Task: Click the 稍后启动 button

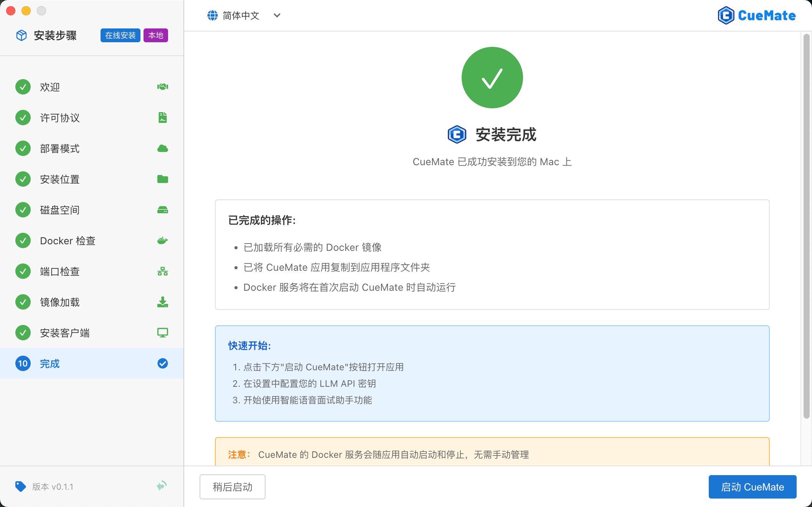Action: (232, 487)
